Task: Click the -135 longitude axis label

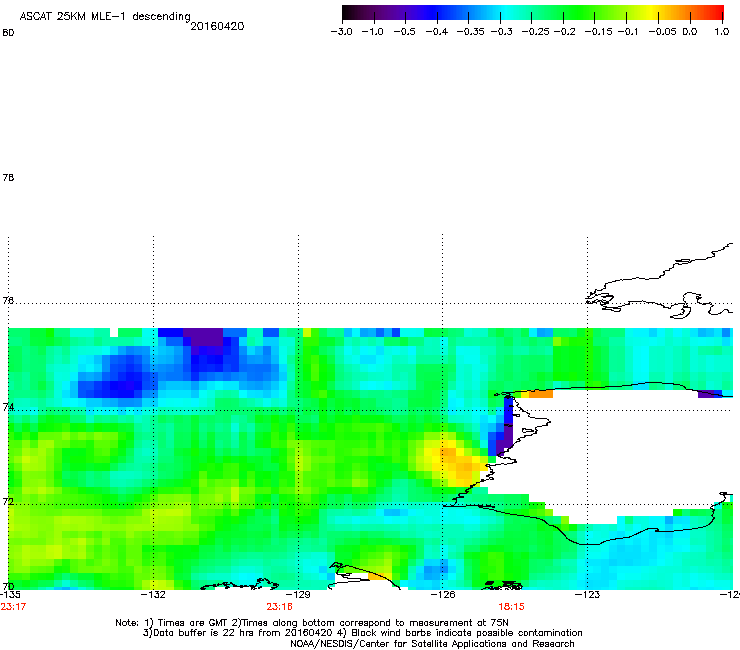Action: [x=10, y=595]
